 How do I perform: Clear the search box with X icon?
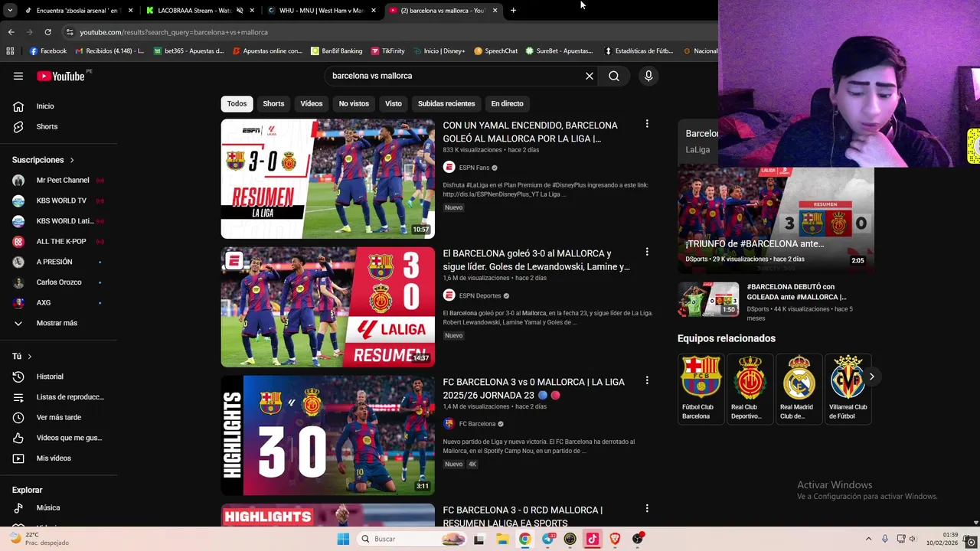[x=590, y=76]
